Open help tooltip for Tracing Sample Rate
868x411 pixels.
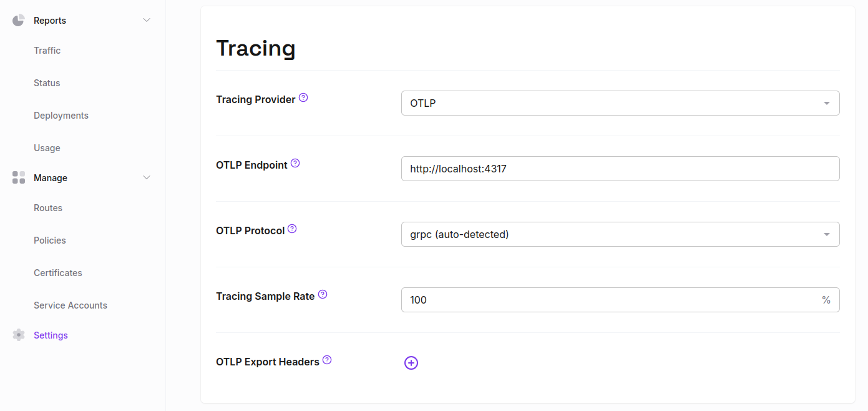click(323, 294)
